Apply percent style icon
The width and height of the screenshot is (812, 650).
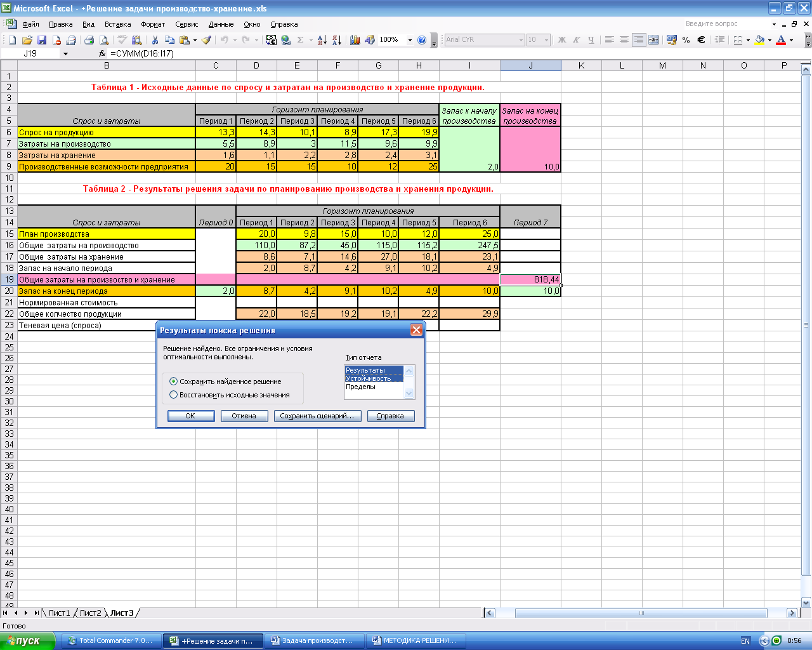coord(686,40)
